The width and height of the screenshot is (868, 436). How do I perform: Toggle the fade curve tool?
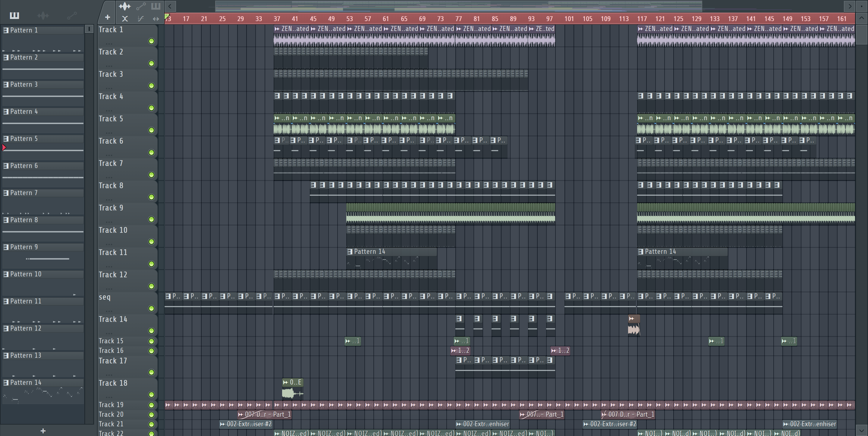[x=140, y=18]
